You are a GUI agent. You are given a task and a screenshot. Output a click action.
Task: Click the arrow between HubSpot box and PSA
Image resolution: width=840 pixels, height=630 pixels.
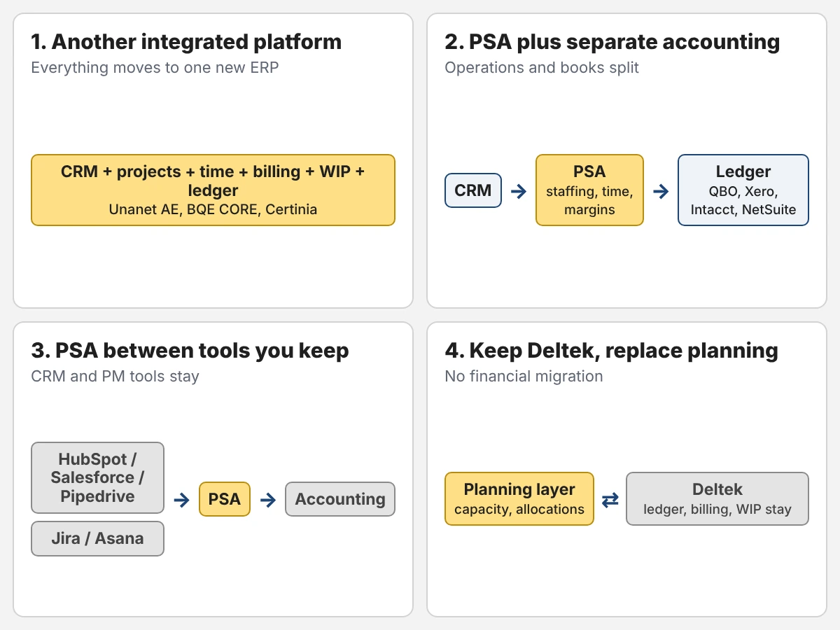181,500
